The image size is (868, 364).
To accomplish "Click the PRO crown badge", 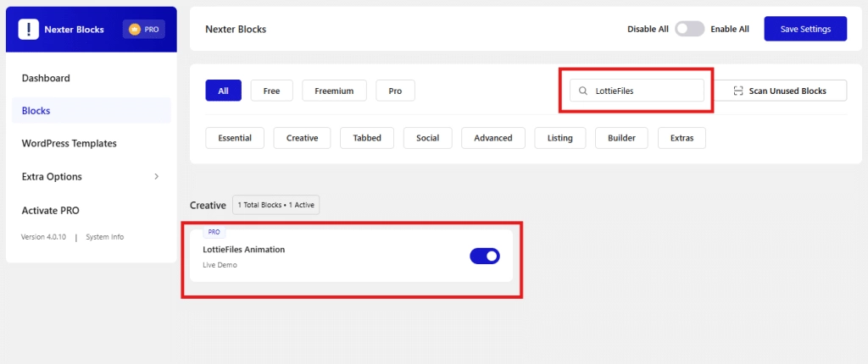I will (143, 30).
